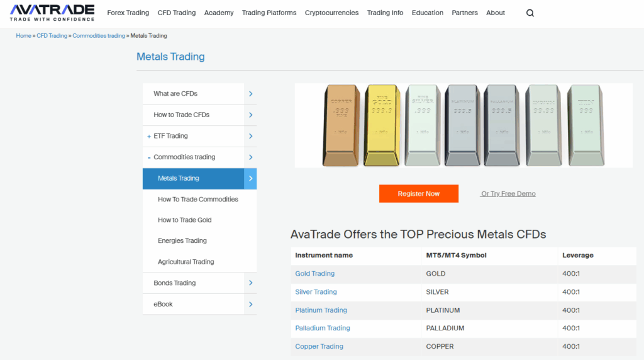The width and height of the screenshot is (644, 360).
Task: Open Partners menu
Action: 465,13
